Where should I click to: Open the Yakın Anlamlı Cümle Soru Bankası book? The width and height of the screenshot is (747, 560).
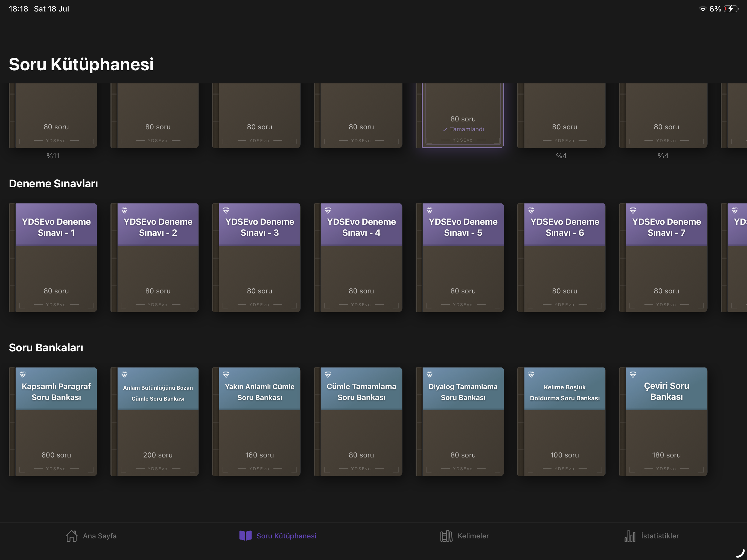click(x=256, y=422)
